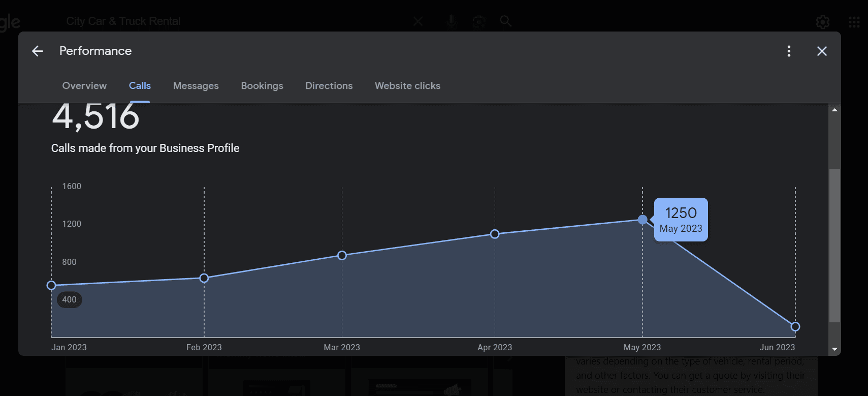
Task: Click the Jan 2023 axis label
Action: (x=69, y=347)
